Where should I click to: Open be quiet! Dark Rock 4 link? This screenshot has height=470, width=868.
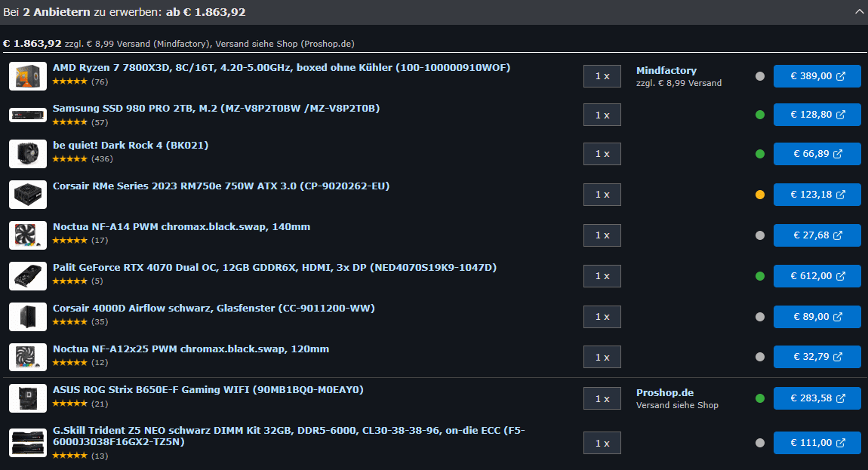point(131,145)
